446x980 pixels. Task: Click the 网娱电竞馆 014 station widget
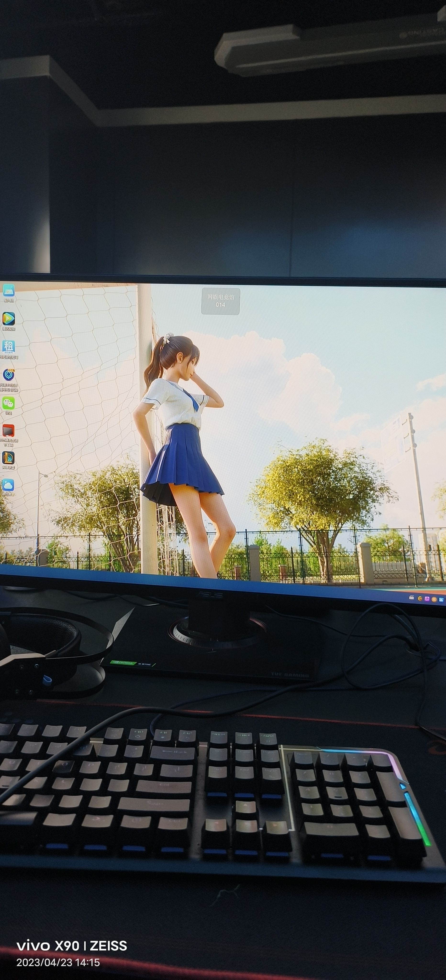coord(221,301)
